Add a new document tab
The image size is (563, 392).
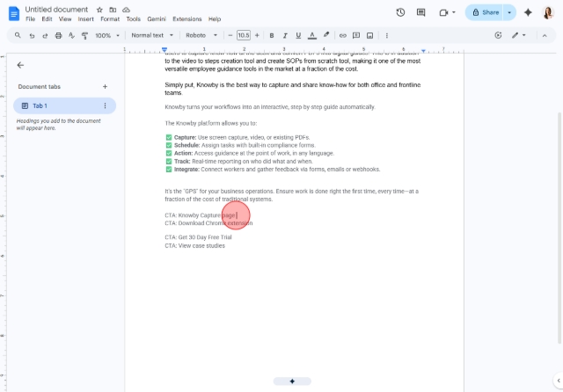105,86
